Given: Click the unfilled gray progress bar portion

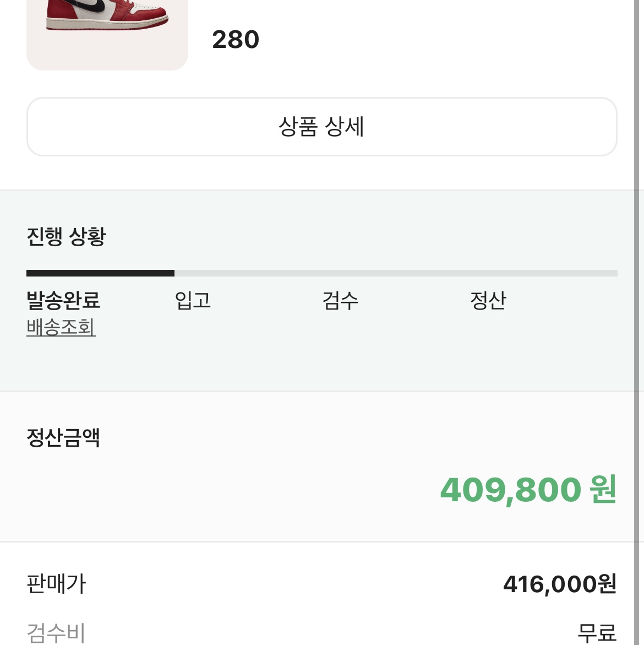Looking at the screenshot, I should point(396,273).
